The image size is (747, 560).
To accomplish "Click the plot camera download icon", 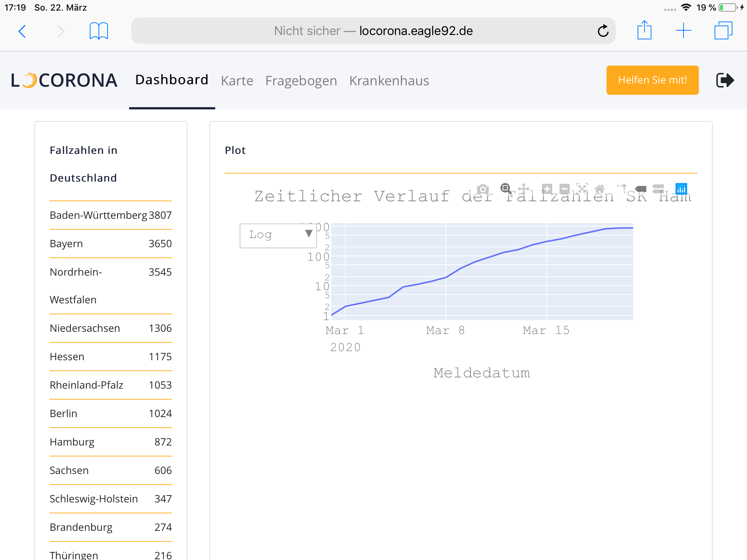I will 483,189.
